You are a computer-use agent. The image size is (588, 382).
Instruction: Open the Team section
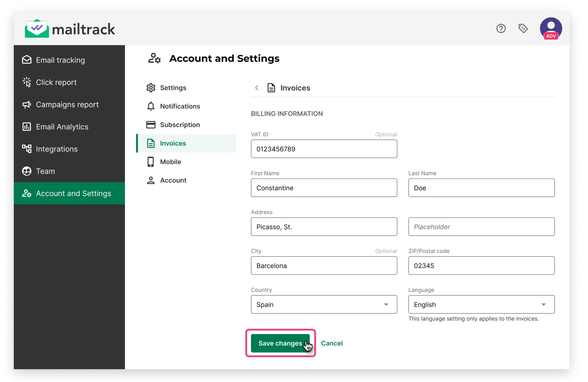click(x=45, y=171)
